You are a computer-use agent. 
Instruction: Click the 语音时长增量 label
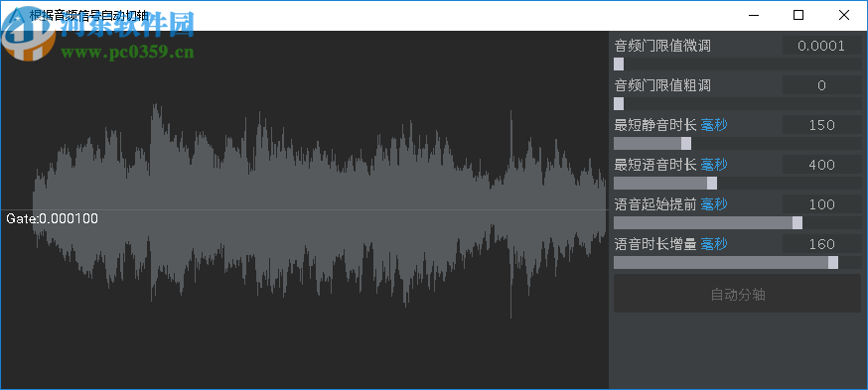[655, 244]
